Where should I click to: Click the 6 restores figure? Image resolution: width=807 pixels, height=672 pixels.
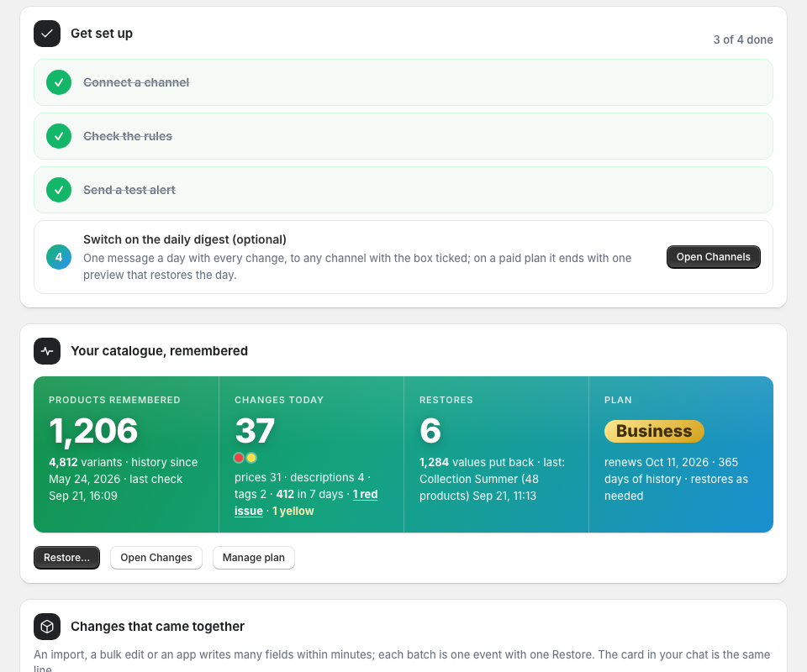click(x=430, y=430)
